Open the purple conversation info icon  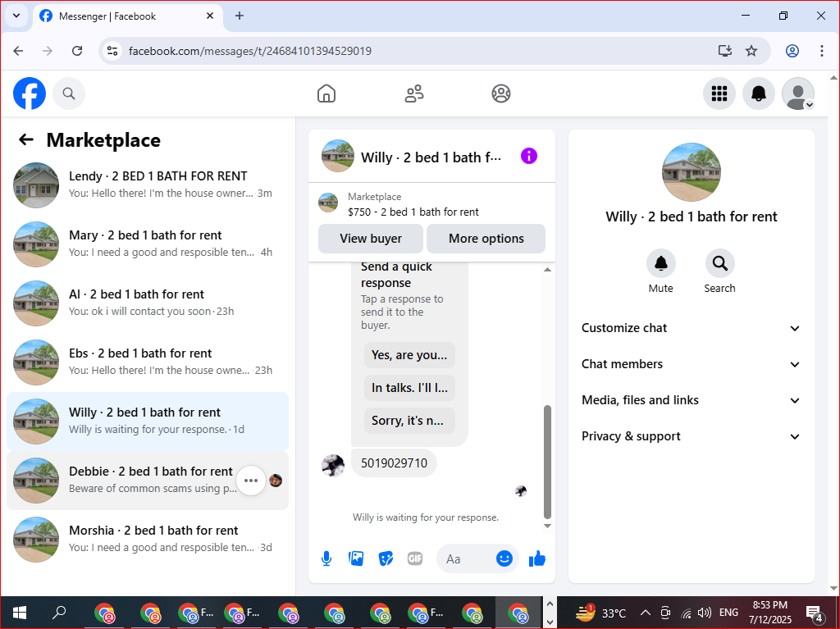(529, 157)
